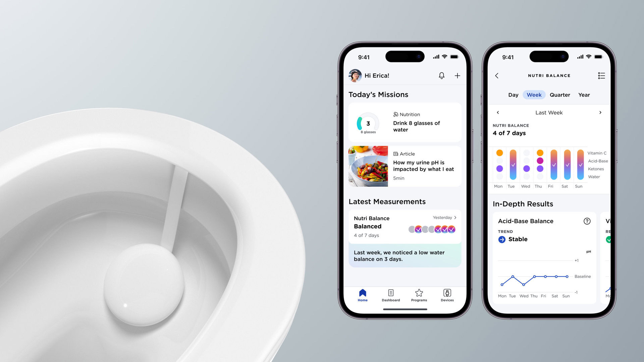The width and height of the screenshot is (644, 362).
Task: Tap the Nutri Balance menu icon
Action: click(601, 75)
